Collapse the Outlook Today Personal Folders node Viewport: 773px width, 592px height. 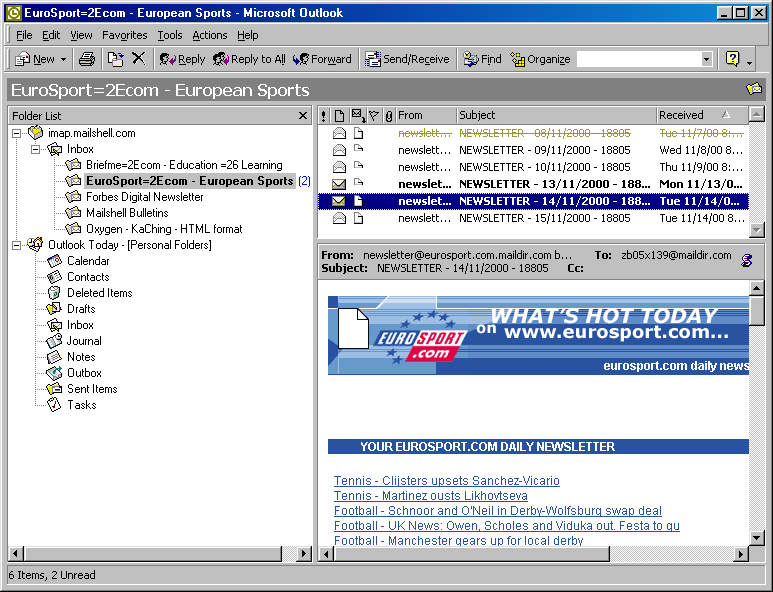click(x=16, y=245)
